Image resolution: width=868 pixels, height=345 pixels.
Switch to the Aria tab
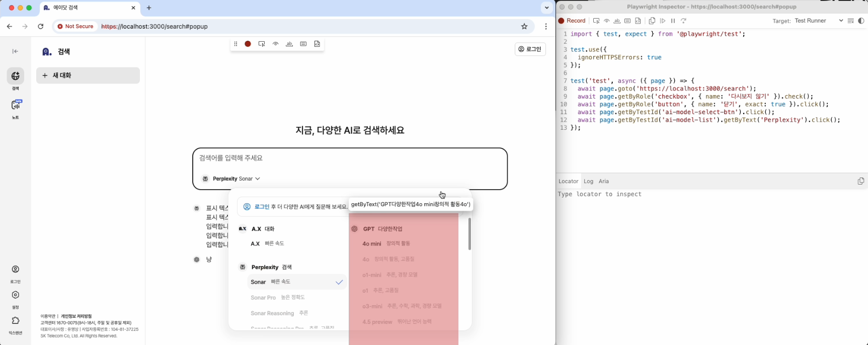[x=604, y=182]
